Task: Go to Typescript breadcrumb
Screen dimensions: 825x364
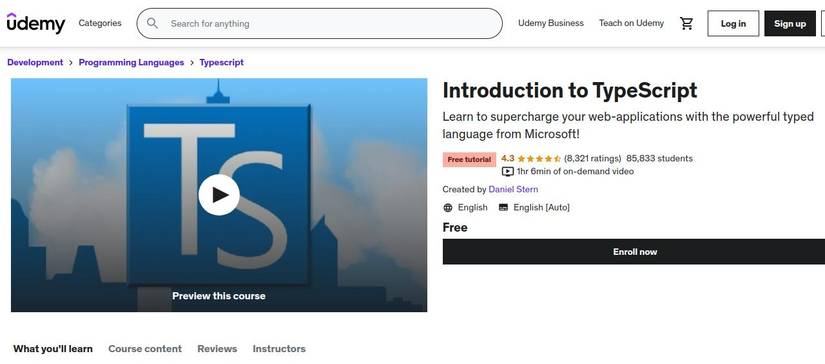Action: 222,62
